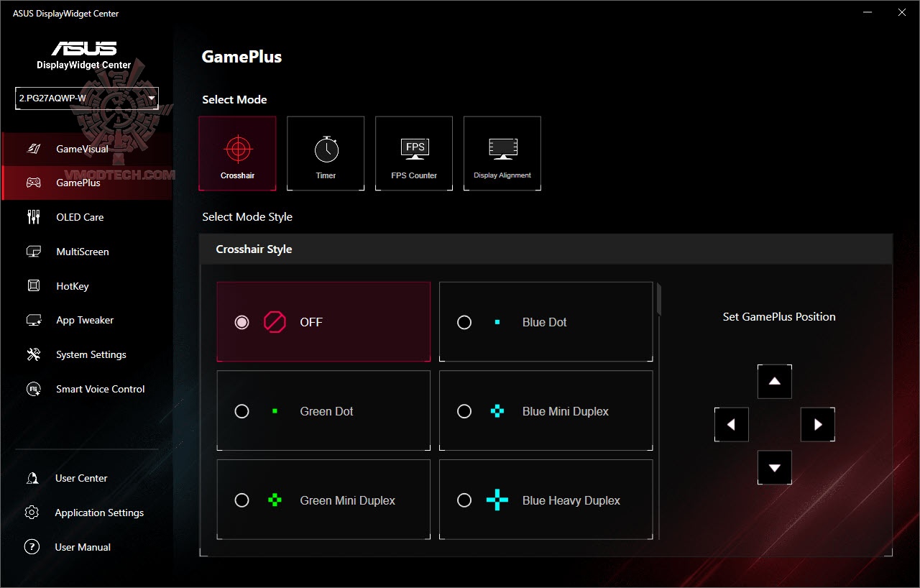The height and width of the screenshot is (588, 920).
Task: Open the HotKey menu
Action: pos(86,286)
